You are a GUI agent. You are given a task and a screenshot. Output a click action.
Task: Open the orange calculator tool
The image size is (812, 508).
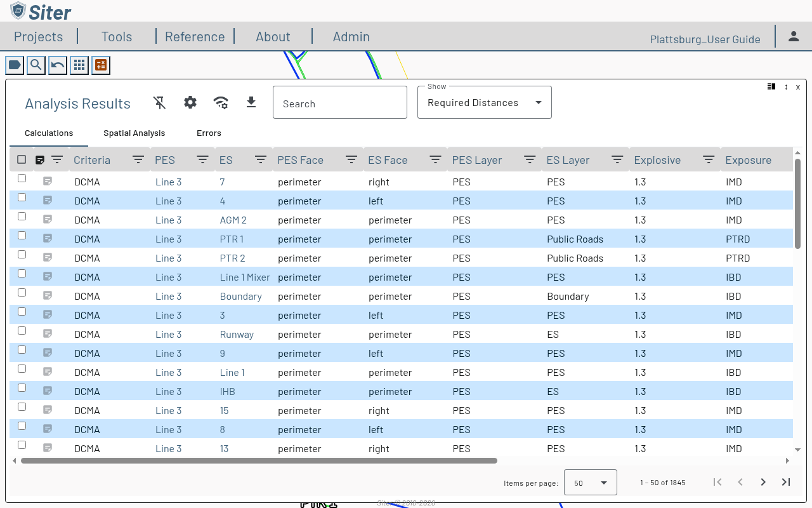[x=101, y=65]
